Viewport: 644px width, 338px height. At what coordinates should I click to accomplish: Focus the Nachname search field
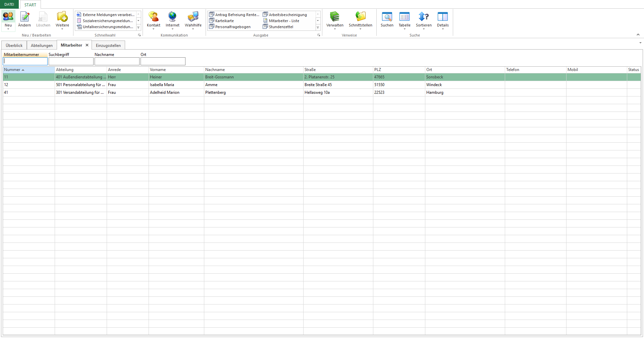point(117,61)
